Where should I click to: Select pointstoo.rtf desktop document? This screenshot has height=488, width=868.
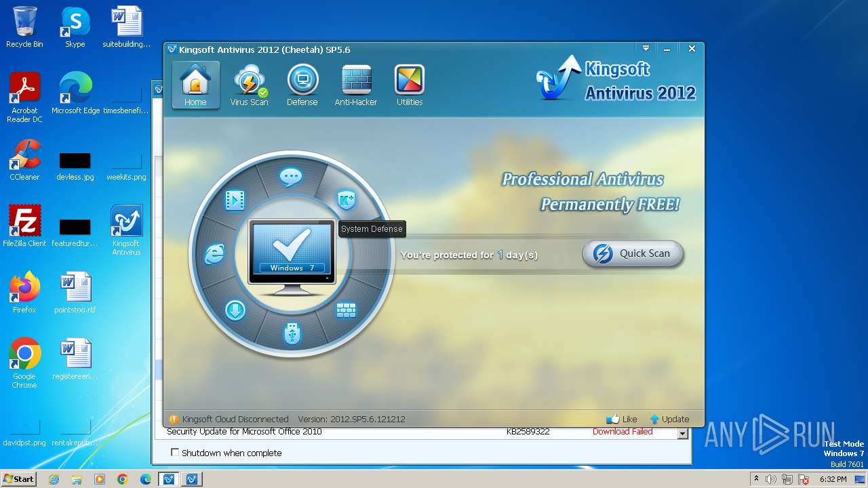75,292
